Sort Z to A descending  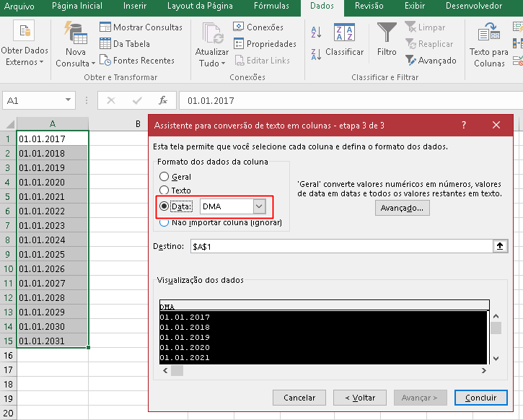click(316, 54)
